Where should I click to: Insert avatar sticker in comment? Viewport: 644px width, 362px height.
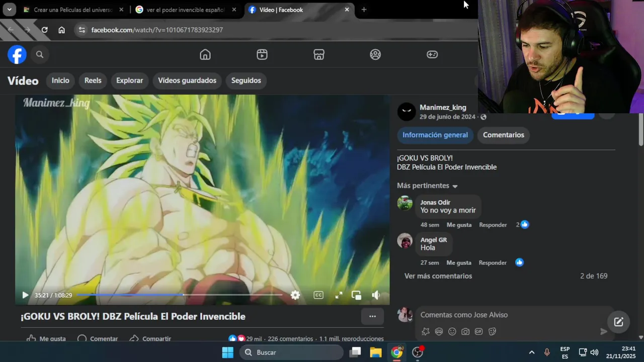tap(426, 331)
